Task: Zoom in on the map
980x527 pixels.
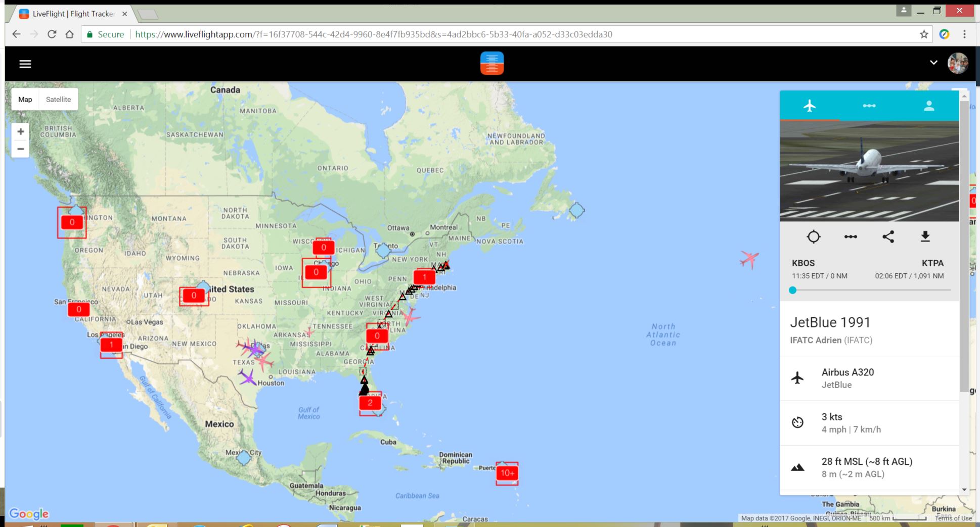Action: click(x=20, y=131)
